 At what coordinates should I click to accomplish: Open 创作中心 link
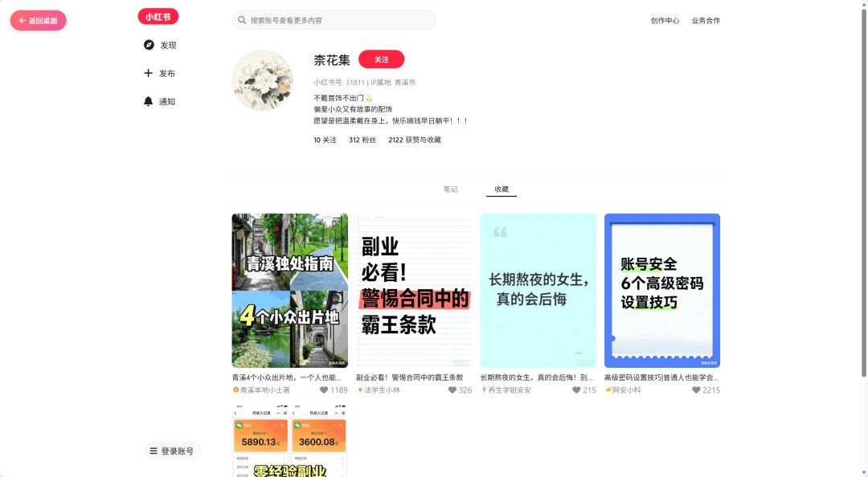pos(665,20)
